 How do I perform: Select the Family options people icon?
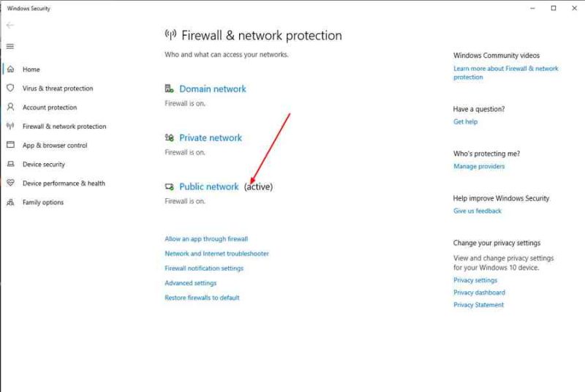pos(10,202)
